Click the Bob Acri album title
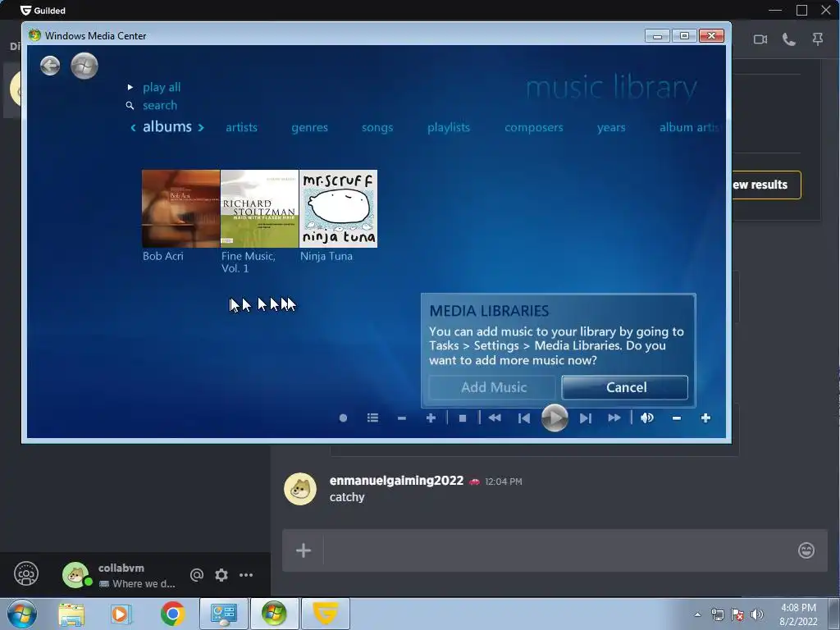 (163, 256)
